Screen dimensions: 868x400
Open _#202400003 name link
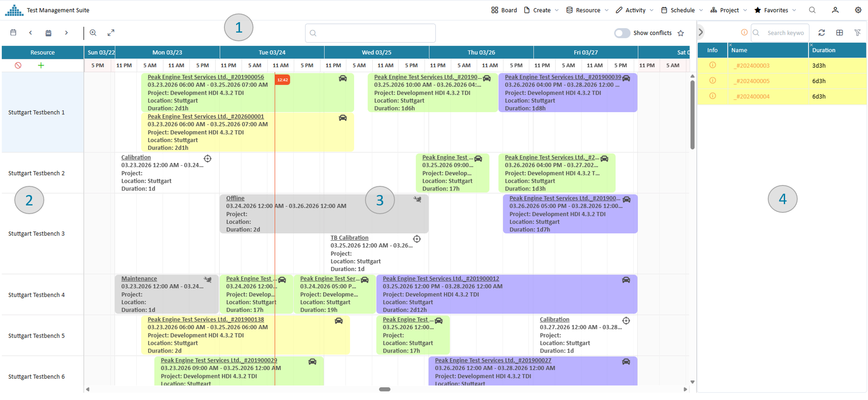click(752, 66)
